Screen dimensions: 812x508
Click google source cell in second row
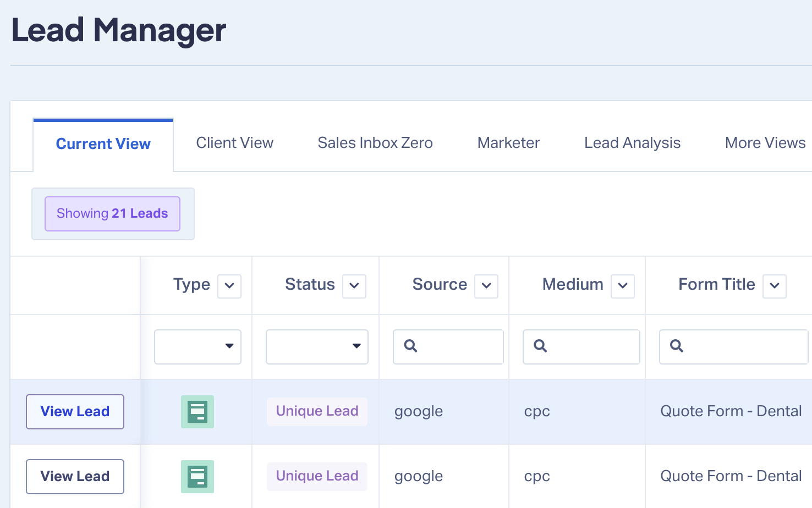pos(419,477)
